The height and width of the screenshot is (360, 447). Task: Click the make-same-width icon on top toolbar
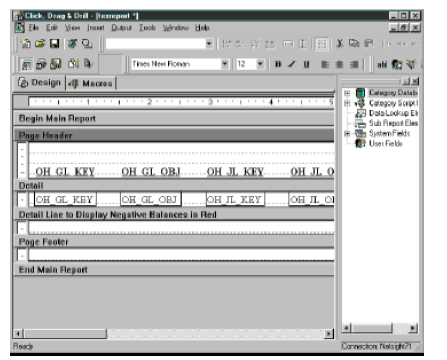tap(288, 44)
